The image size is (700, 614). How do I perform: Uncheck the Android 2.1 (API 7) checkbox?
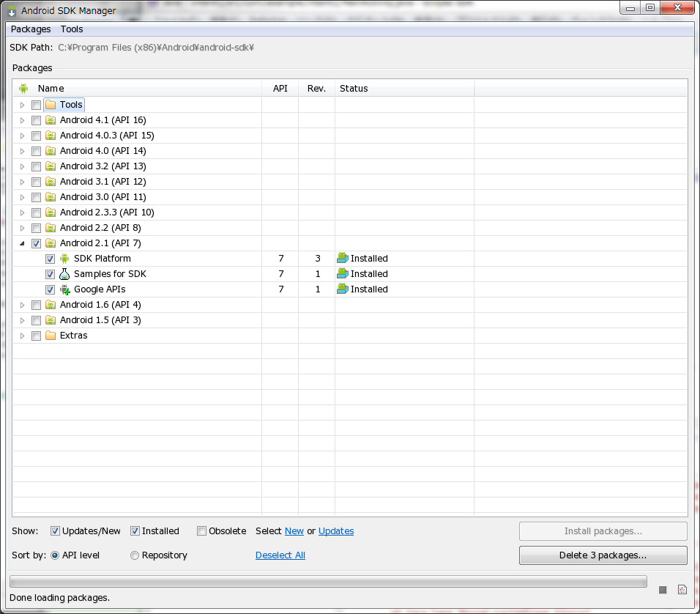[x=37, y=244]
